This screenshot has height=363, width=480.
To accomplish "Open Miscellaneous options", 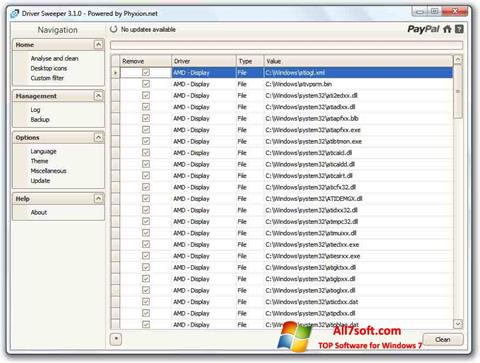I will pyautogui.click(x=48, y=171).
